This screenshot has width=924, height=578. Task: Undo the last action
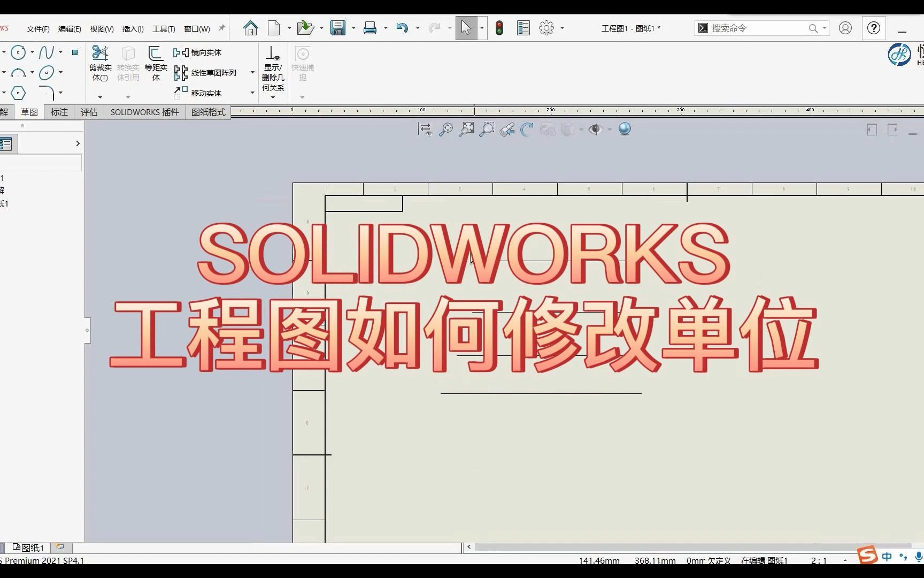click(x=402, y=28)
